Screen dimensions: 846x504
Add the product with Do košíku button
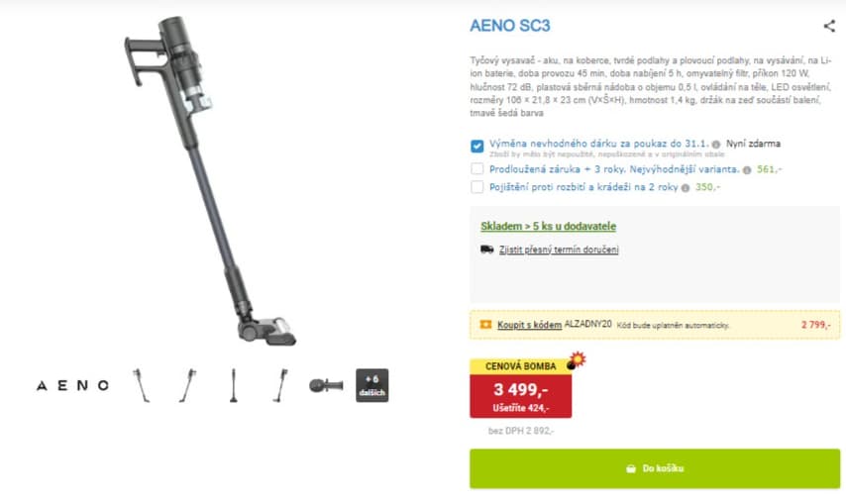655,468
